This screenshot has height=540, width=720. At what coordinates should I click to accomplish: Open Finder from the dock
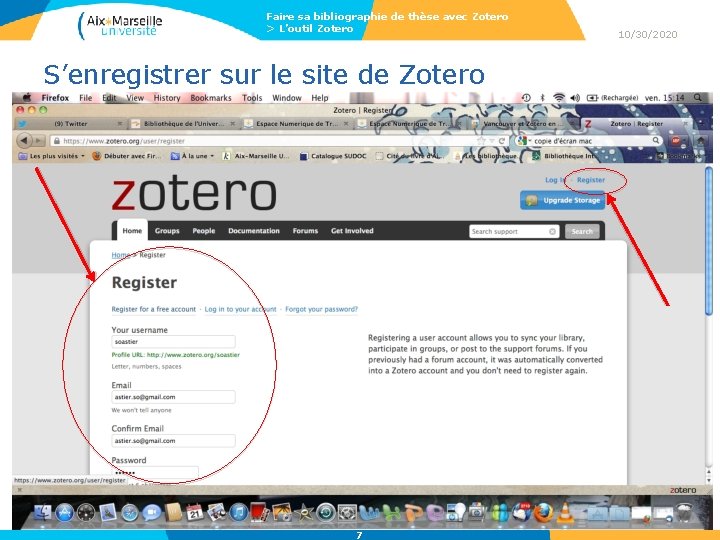click(43, 512)
